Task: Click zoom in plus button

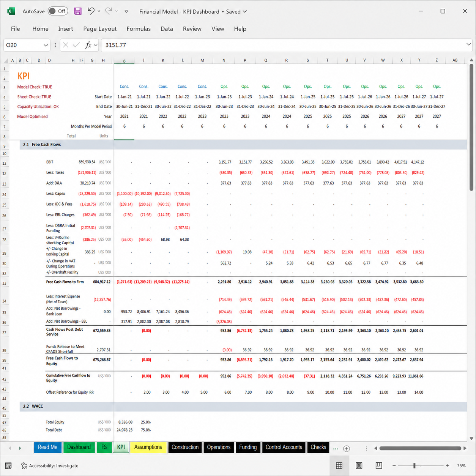Action: [448, 466]
